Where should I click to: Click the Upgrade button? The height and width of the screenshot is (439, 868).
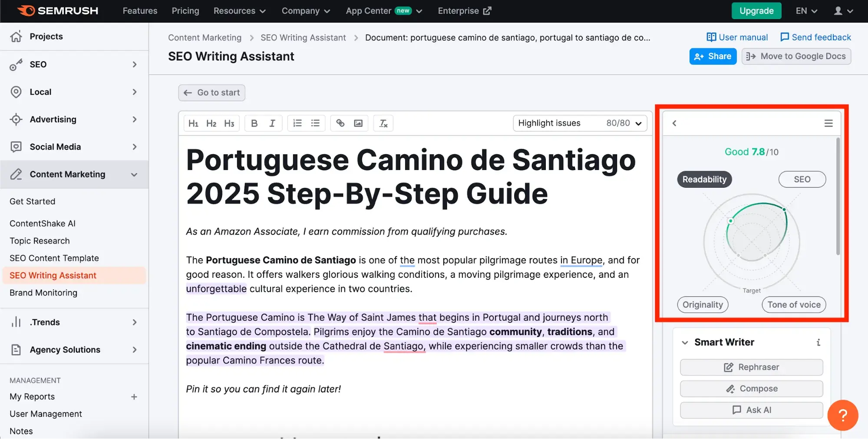pos(756,11)
